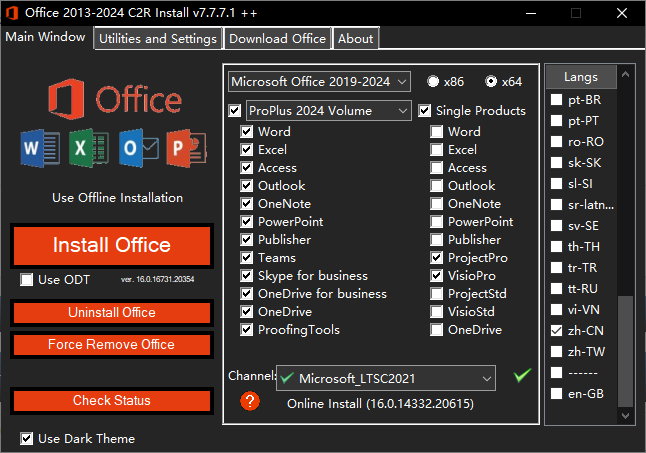Viewport: 646px width, 453px height.
Task: Click the ver. 16.0.16731.20354 text
Action: coord(157,279)
